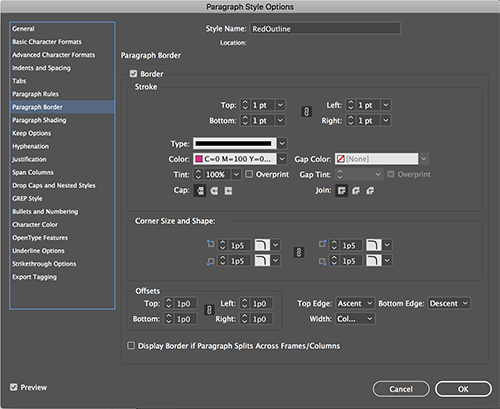
Task: Click the OK button
Action: [x=463, y=389]
